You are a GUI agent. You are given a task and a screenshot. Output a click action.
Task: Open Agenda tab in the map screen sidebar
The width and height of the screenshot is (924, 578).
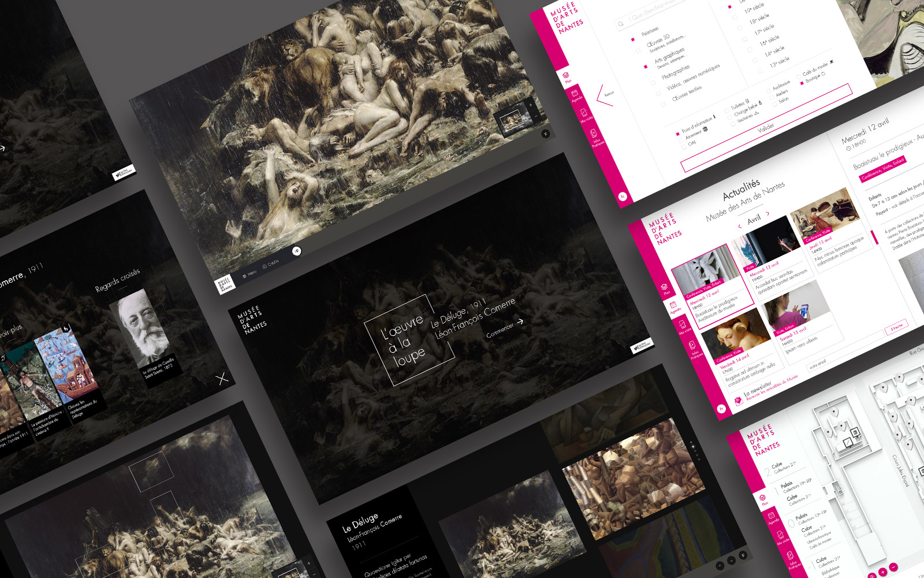(x=773, y=518)
